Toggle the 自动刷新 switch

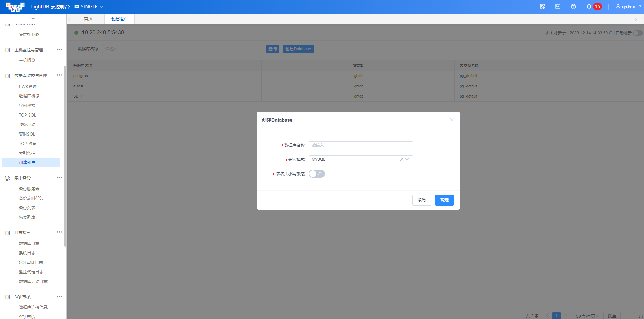tap(638, 33)
